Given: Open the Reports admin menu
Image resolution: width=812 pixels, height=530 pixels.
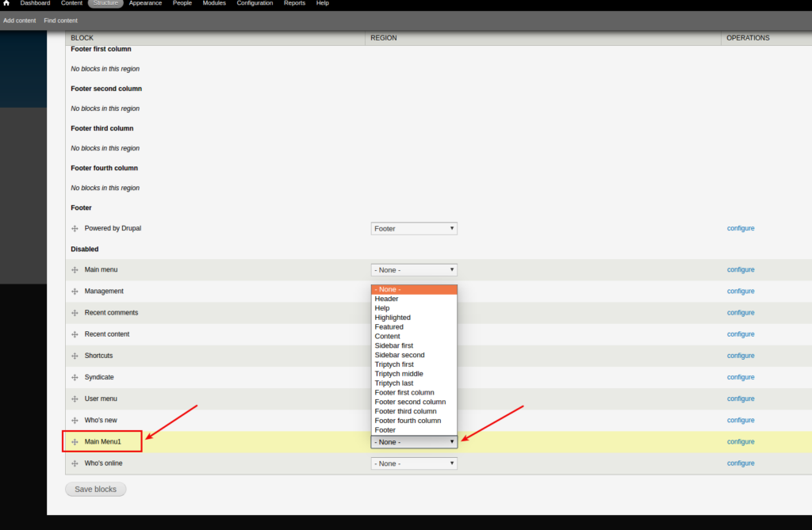Looking at the screenshot, I should click(295, 3).
